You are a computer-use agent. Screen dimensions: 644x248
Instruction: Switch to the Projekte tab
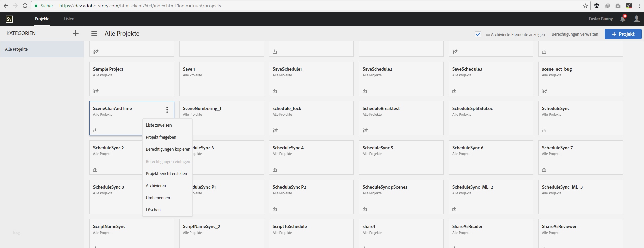42,19
